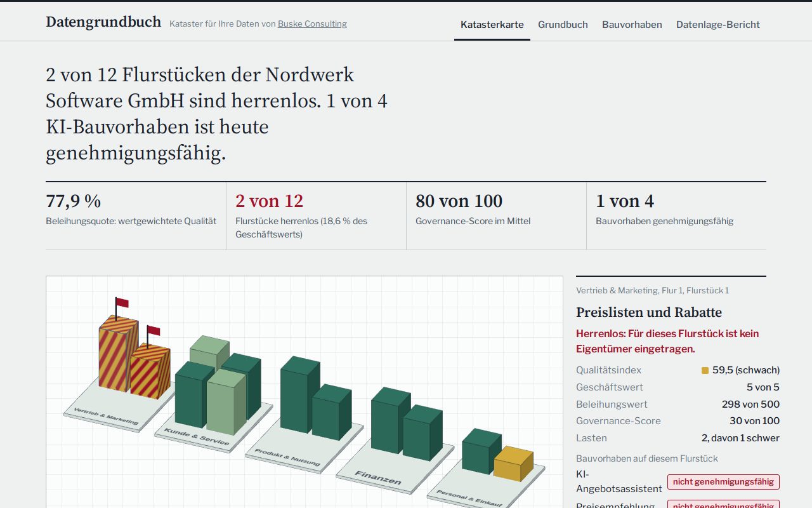
Task: Click the '2, davon 1 schwer' value
Action: point(740,438)
